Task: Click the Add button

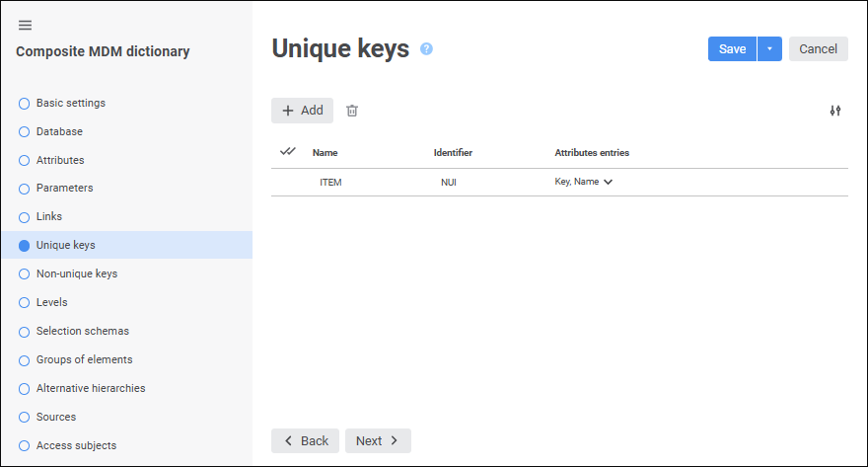Action: 302,111
